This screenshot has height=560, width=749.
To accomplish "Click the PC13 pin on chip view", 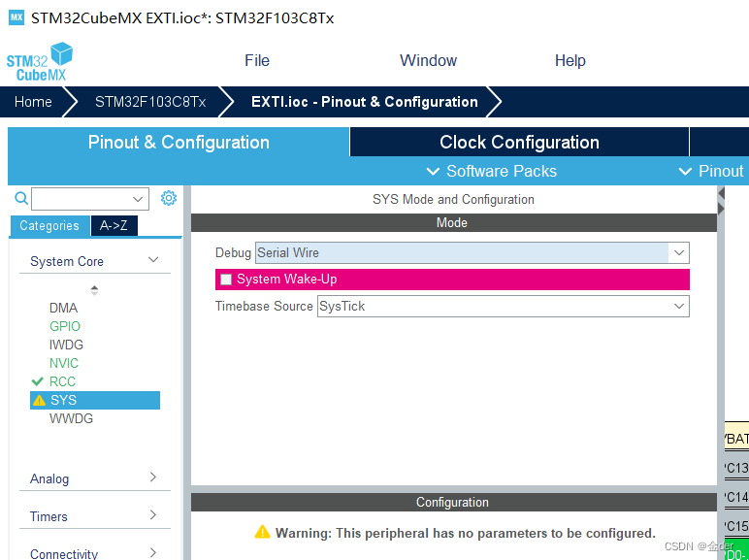I will (736, 468).
